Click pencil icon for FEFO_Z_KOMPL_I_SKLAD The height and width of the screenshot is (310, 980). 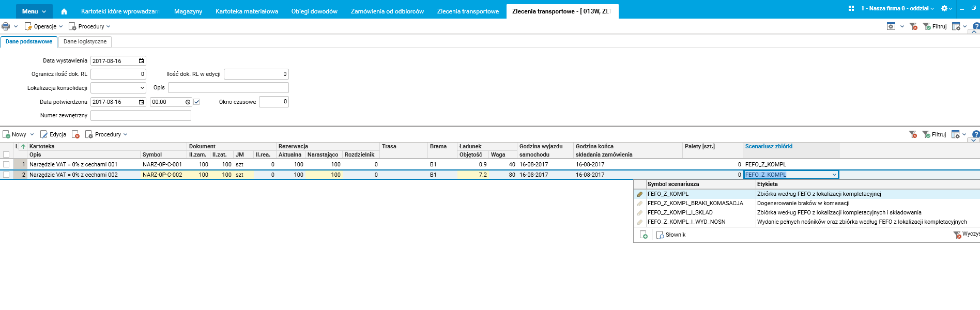640,213
